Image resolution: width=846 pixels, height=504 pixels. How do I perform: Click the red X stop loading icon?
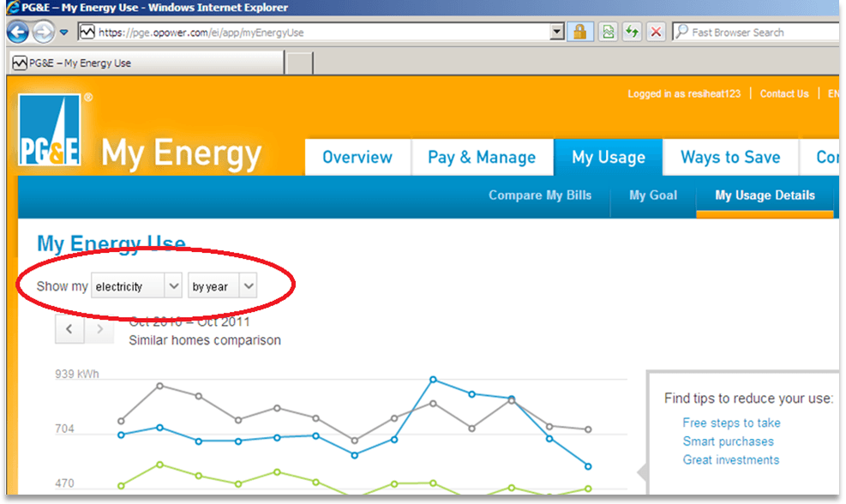point(656,33)
